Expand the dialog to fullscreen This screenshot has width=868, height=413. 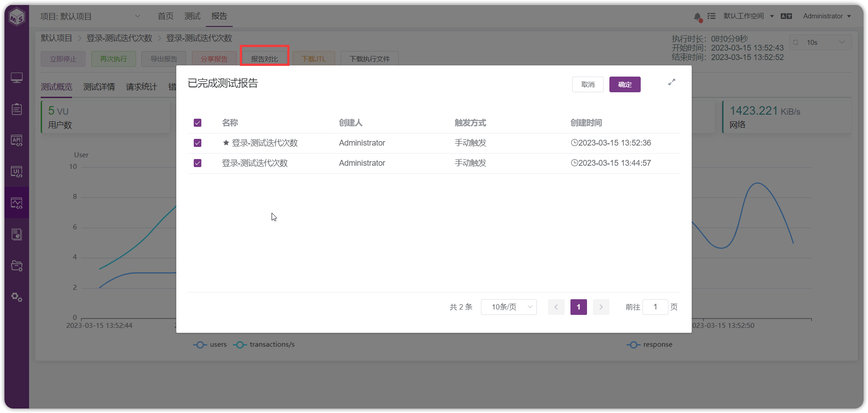pos(672,82)
